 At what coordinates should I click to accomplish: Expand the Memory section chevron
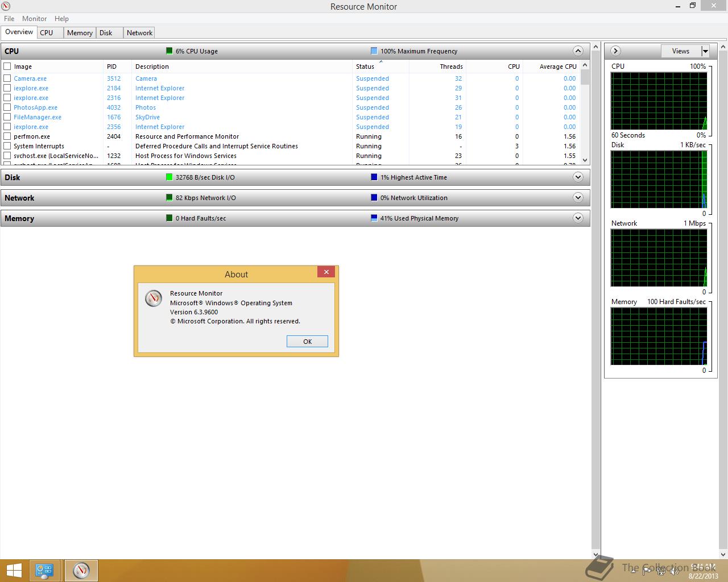click(578, 218)
